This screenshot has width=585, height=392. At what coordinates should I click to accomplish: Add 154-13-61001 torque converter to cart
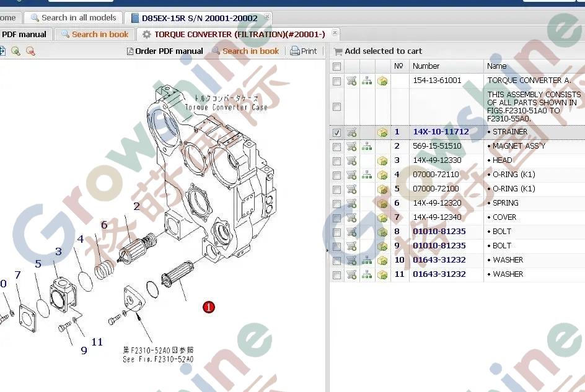pyautogui.click(x=351, y=81)
